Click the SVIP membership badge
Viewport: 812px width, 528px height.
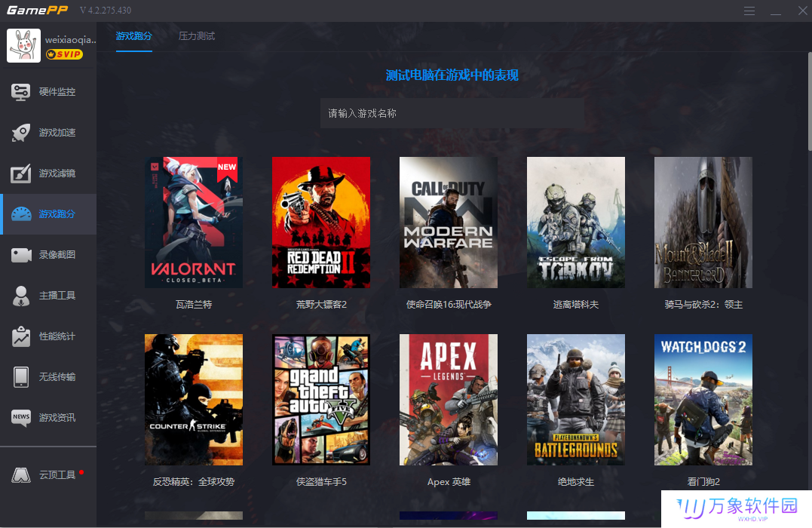tap(64, 54)
